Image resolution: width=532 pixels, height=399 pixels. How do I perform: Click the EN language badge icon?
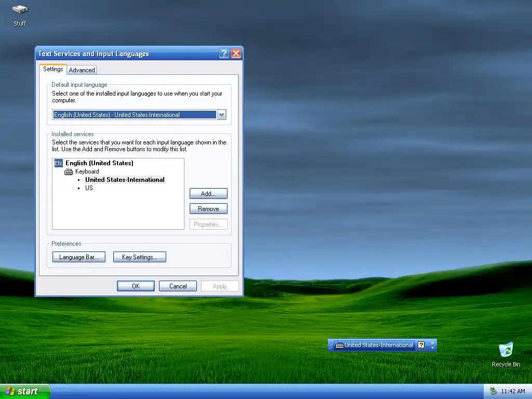(58, 163)
